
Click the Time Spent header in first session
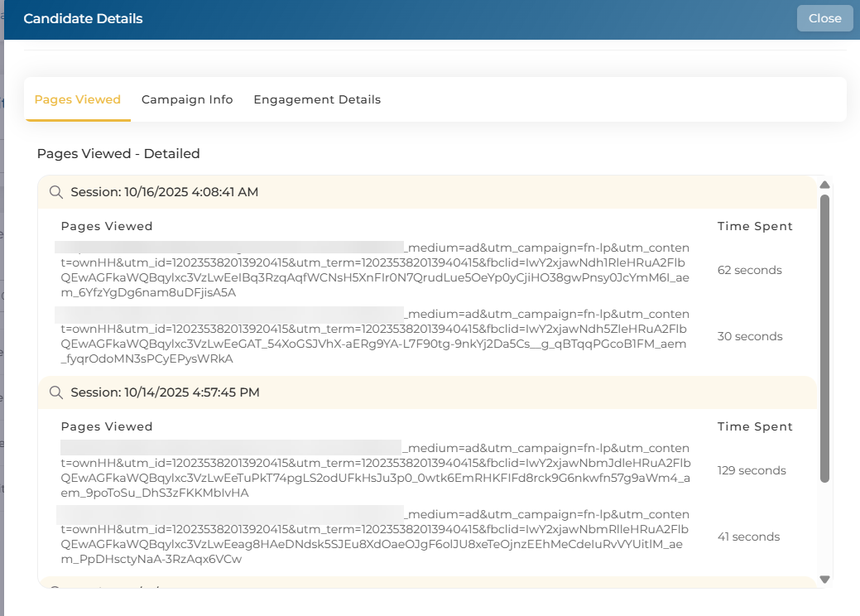pyautogui.click(x=755, y=226)
